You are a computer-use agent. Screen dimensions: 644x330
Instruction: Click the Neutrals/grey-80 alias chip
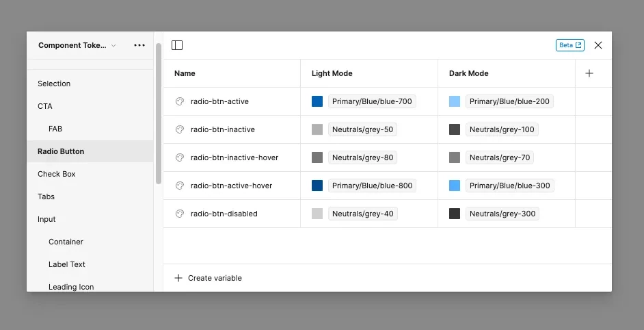pos(362,157)
